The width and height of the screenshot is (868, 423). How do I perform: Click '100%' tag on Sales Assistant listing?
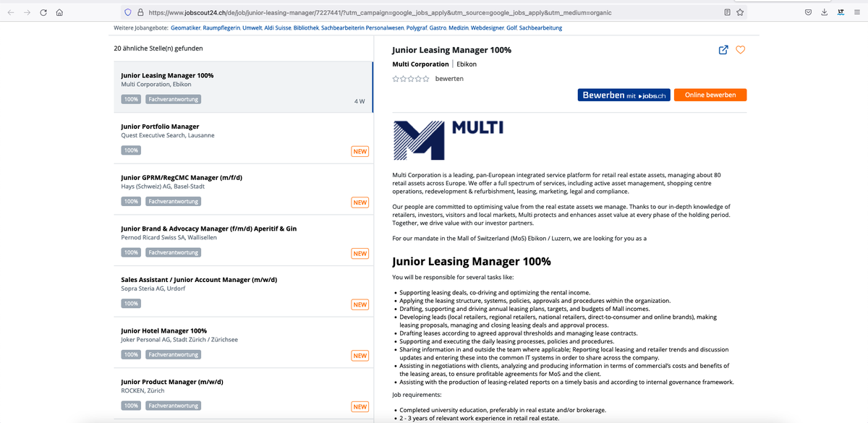131,304
